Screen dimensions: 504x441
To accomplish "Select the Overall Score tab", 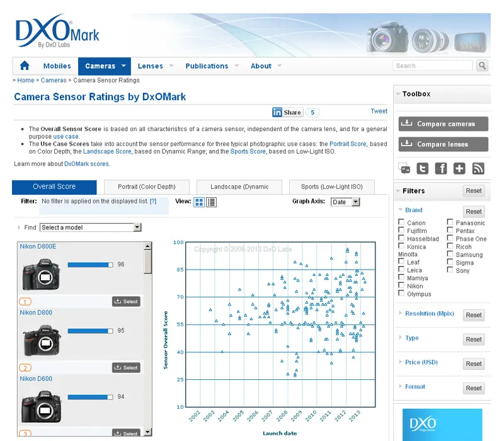I will coord(54,186).
